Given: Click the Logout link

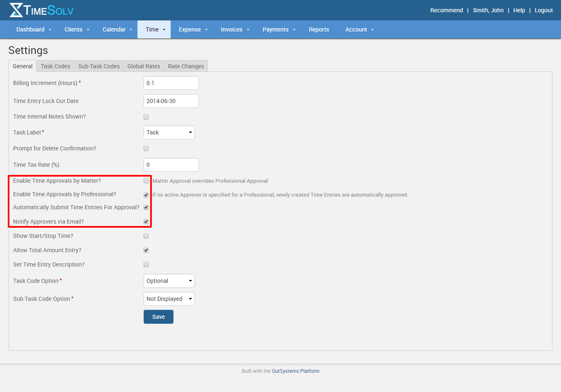Looking at the screenshot, I should click(544, 10).
